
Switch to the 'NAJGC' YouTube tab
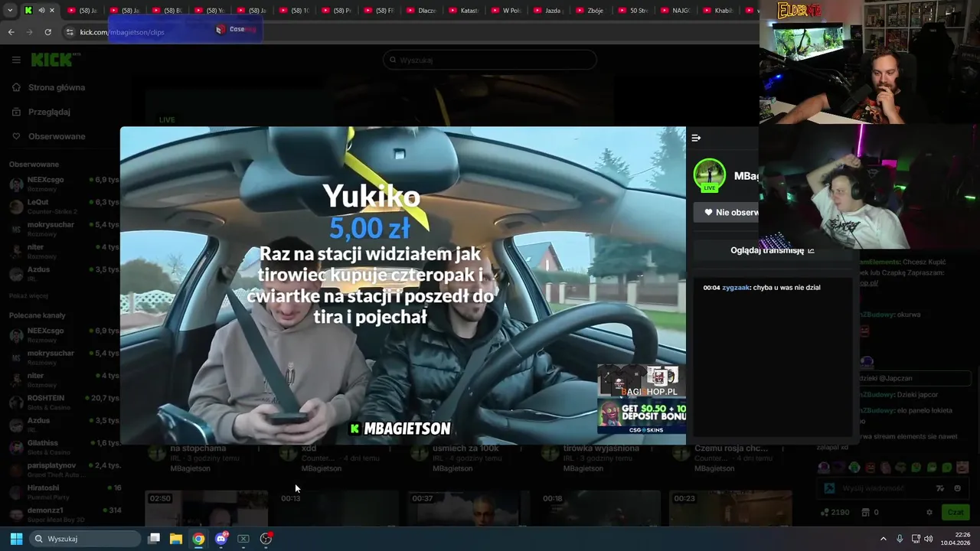tap(675, 11)
